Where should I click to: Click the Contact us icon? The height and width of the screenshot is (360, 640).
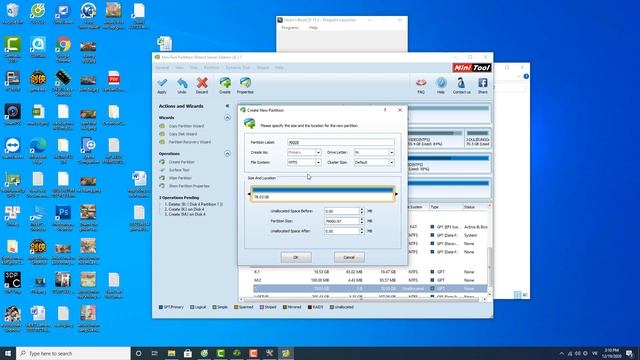click(461, 86)
